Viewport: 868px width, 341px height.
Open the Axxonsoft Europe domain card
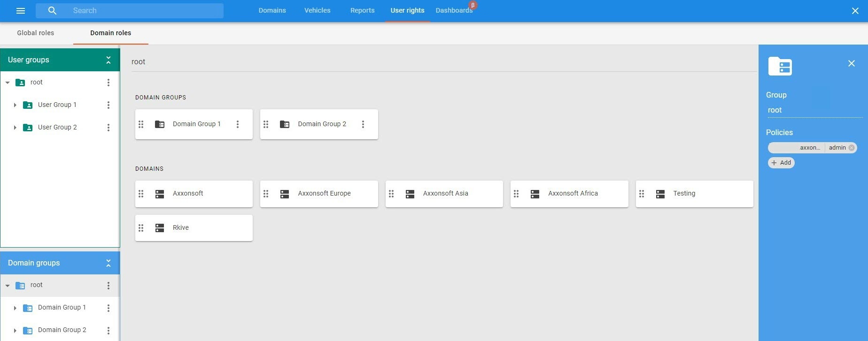319,194
